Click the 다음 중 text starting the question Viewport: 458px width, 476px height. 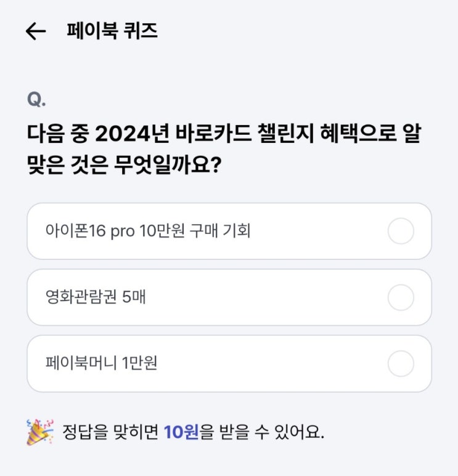pos(58,134)
